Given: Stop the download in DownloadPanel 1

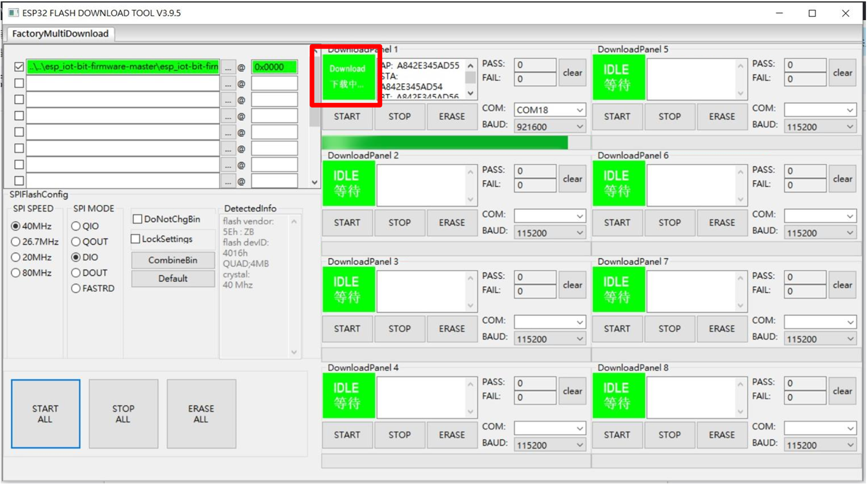Looking at the screenshot, I should coord(400,117).
